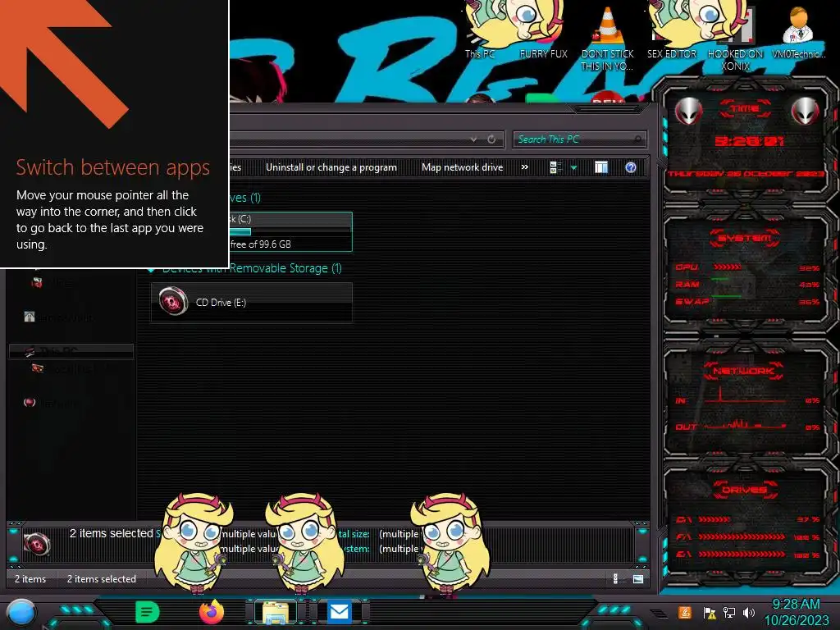
Task: Click '2 items selected' in status bar
Action: [101, 578]
